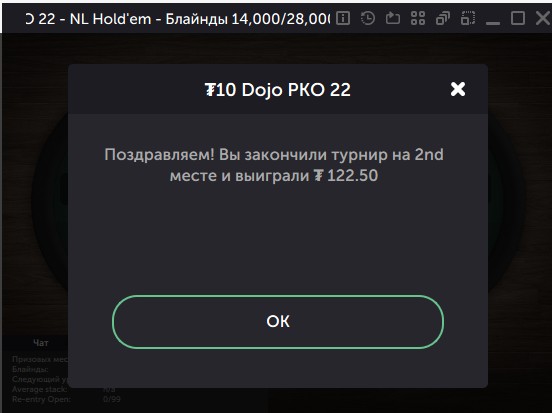Image resolution: width=552 pixels, height=413 pixels.
Task: Click the Призовых мест info line
Action: point(40,359)
